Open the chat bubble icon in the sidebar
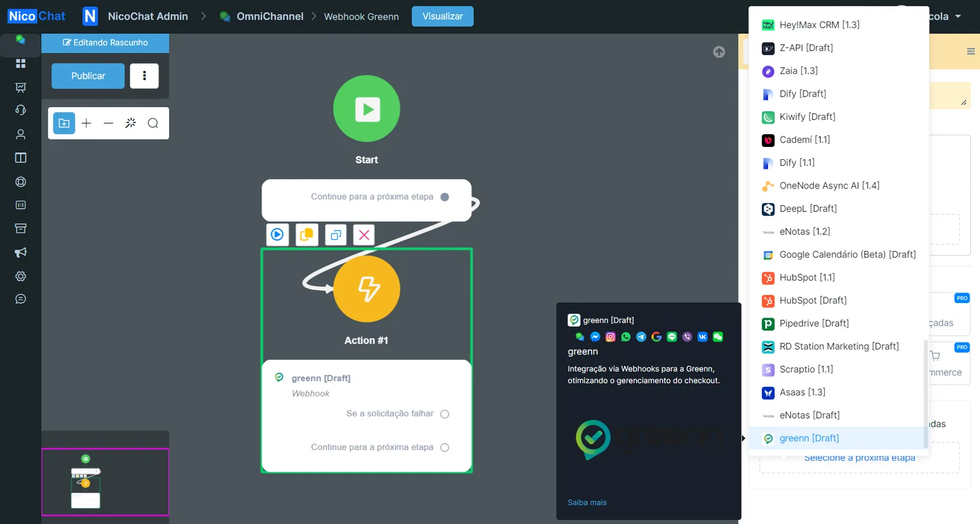 point(20,39)
